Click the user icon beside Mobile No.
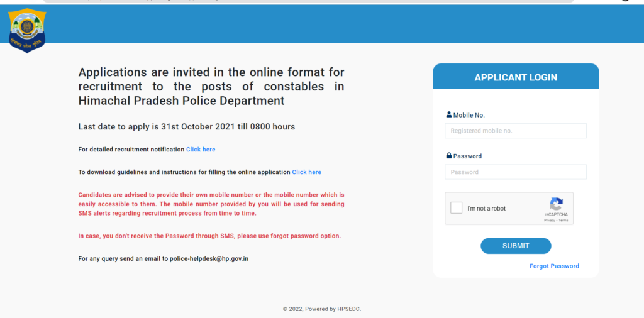 tap(449, 115)
